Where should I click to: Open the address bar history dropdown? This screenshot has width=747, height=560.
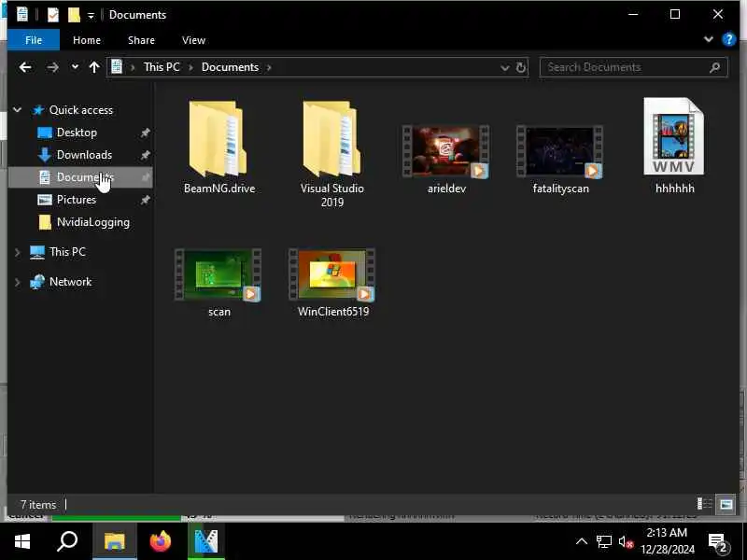pyautogui.click(x=504, y=67)
